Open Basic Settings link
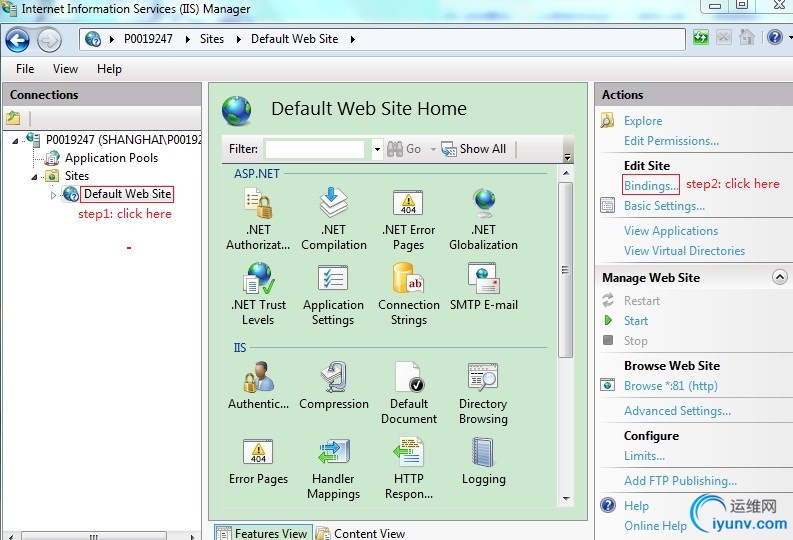This screenshot has height=540, width=793. pos(664,206)
